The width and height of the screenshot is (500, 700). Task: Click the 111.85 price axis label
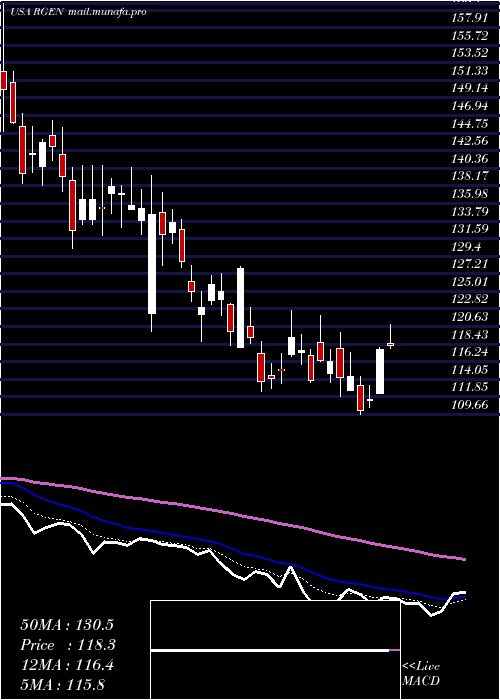tap(470, 387)
